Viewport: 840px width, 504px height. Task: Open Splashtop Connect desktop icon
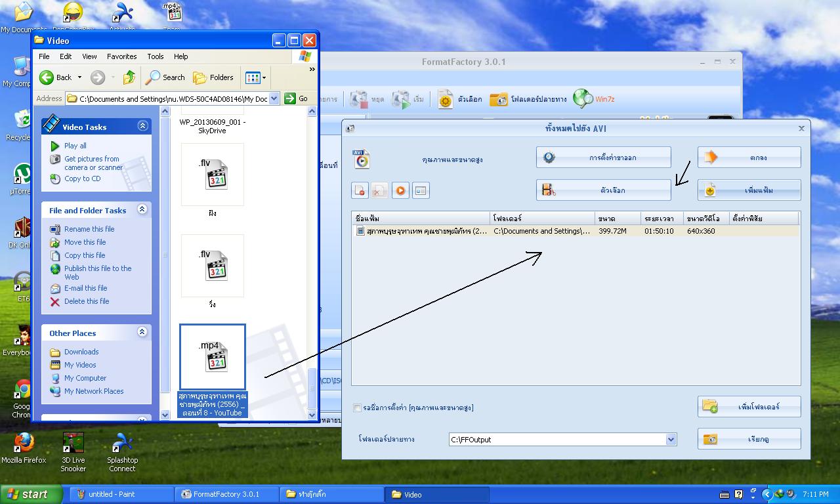123,452
